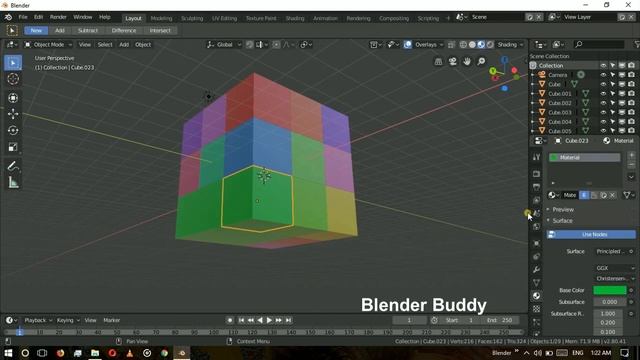Screen dimensions: 640x360
Task: Open the Global orientation dropdown
Action: (224, 44)
